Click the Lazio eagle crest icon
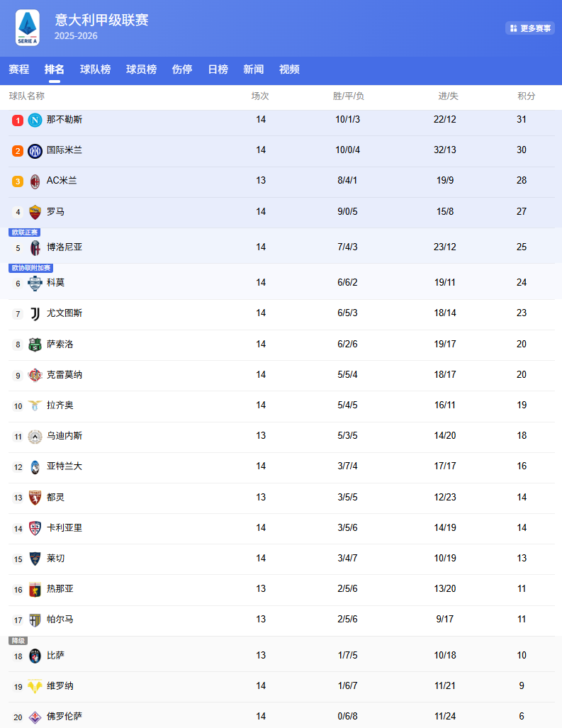 [35, 405]
